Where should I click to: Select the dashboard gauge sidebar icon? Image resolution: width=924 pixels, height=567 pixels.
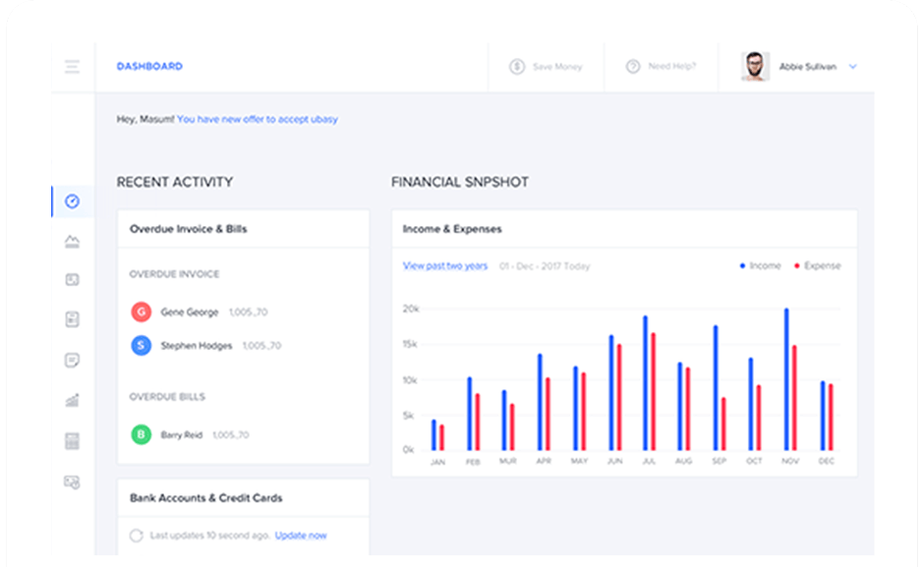72,201
